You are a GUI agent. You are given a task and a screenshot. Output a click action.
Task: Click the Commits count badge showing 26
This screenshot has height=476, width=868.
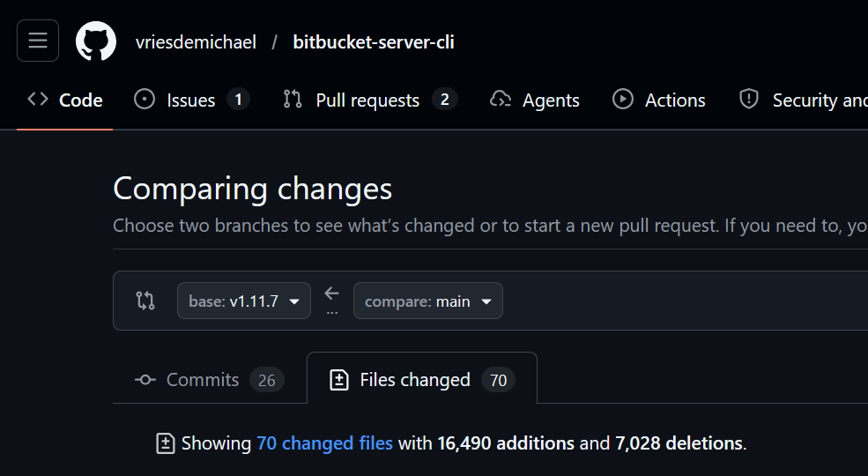(x=266, y=380)
